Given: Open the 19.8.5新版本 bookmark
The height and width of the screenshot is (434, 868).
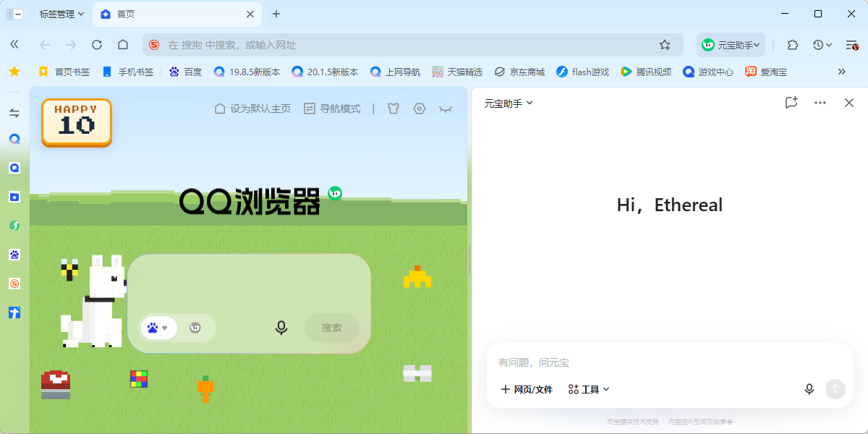Looking at the screenshot, I should coord(247,72).
